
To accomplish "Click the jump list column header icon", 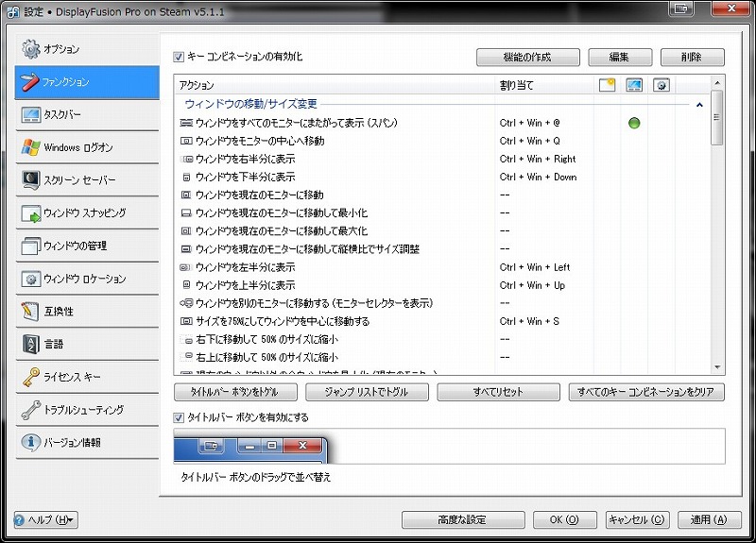I will pyautogui.click(x=661, y=85).
